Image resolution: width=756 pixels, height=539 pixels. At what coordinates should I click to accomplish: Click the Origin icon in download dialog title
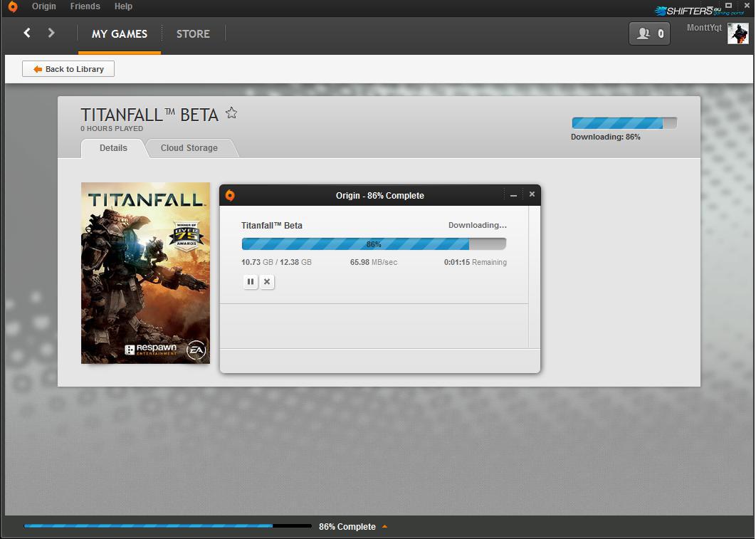(230, 195)
